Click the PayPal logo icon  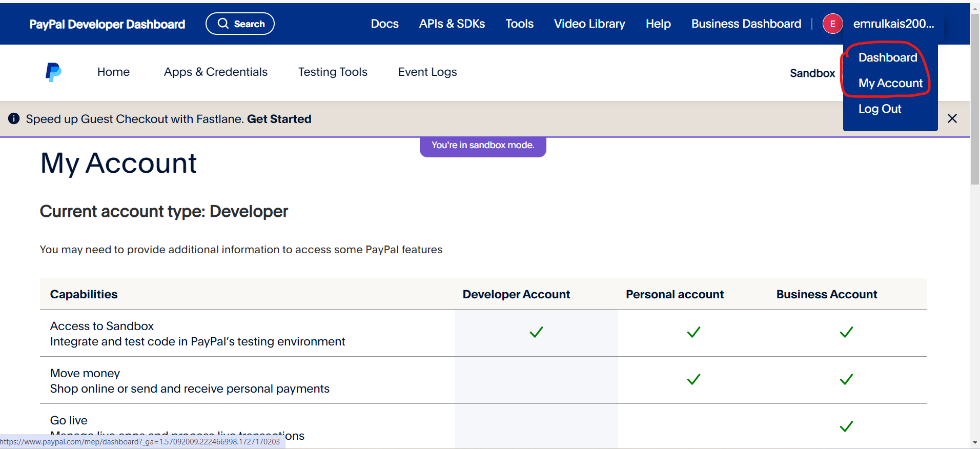[x=53, y=72]
